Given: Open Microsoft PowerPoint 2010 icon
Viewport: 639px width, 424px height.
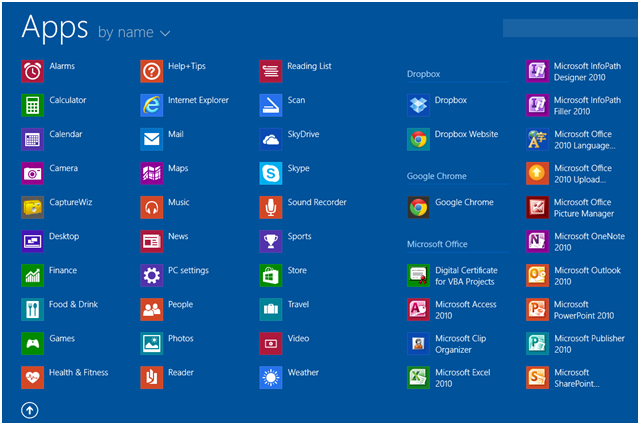Looking at the screenshot, I should click(537, 309).
